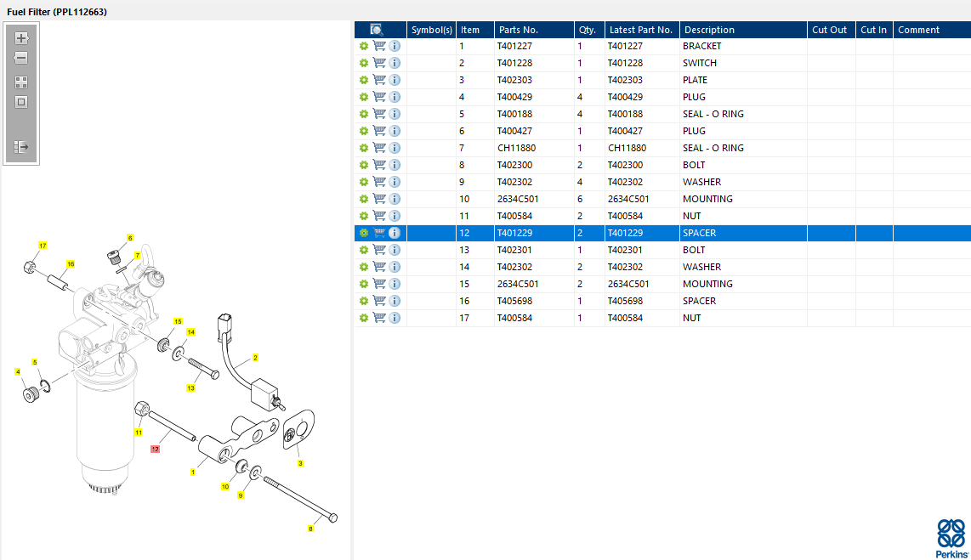The height and width of the screenshot is (560, 971).
Task: Click gear icon for item 1 BRACKET
Action: pos(364,46)
